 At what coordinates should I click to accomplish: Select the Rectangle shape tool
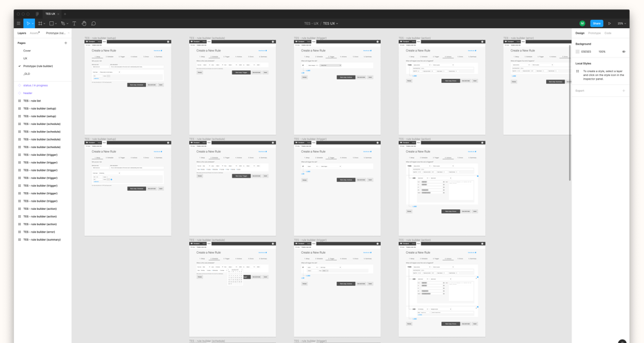(x=51, y=23)
